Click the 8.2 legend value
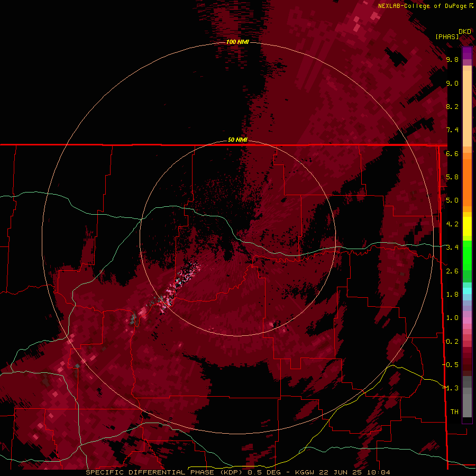Viewport: 476px width, 476px height. pos(452,106)
